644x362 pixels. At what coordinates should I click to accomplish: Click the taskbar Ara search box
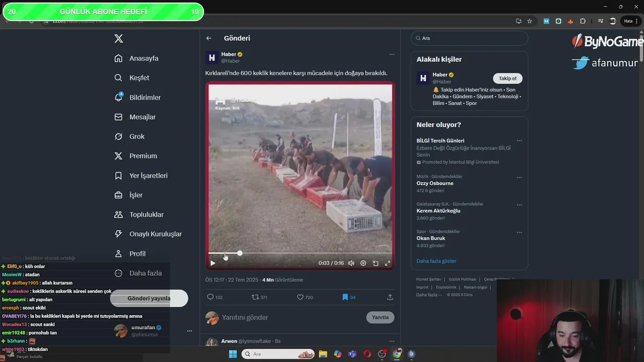click(x=278, y=354)
